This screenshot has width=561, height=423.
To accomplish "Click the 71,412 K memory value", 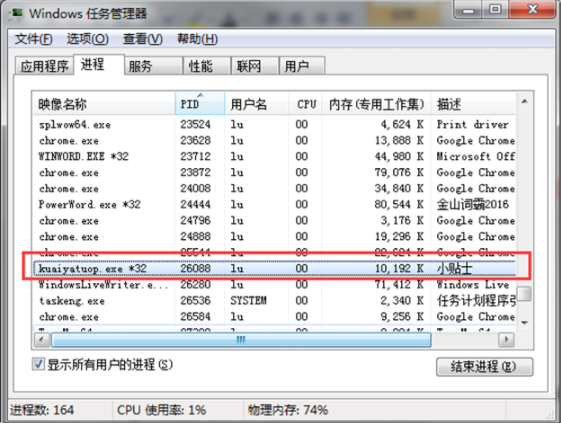I will 399,285.
